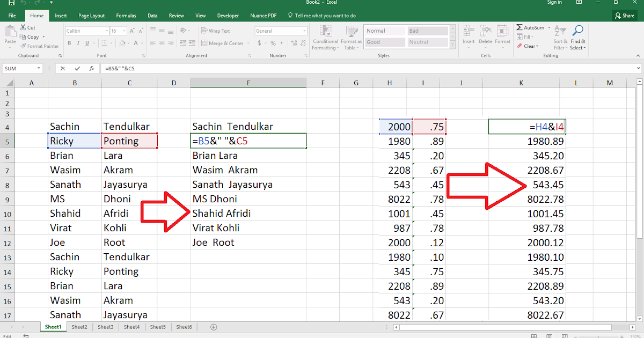This screenshot has height=338, width=644.
Task: Apply Accounting dollar number format
Action: coord(259,43)
